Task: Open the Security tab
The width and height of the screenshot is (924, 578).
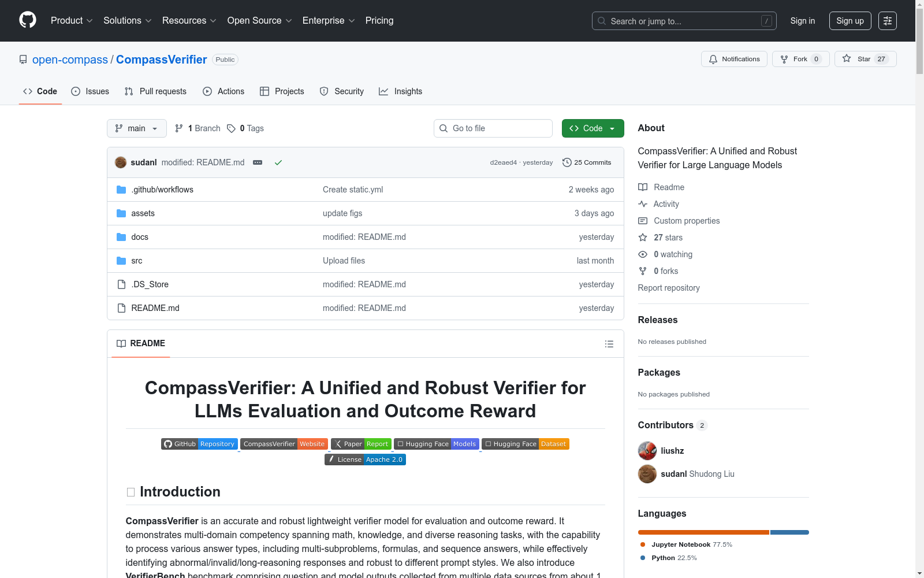Action: point(342,91)
